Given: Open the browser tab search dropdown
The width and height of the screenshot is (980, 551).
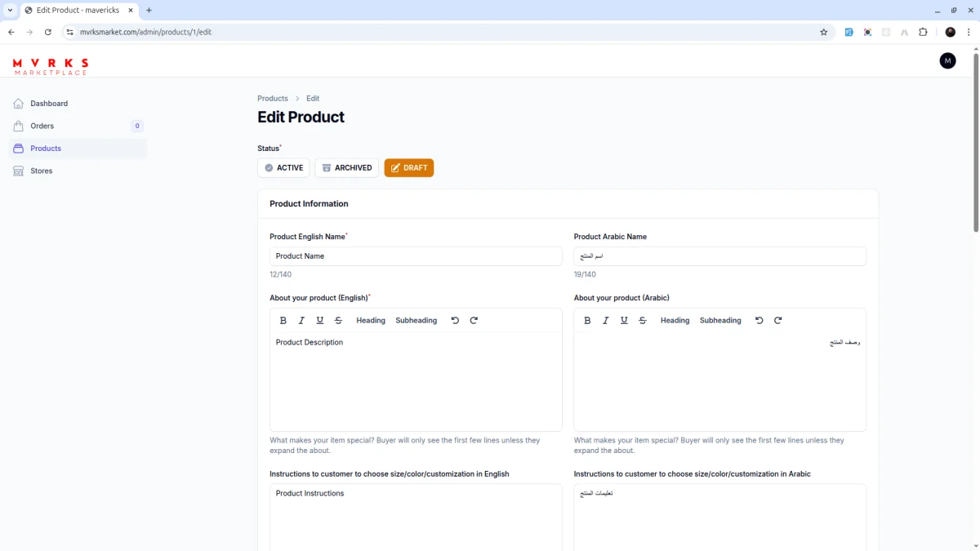Looking at the screenshot, I should coord(10,11).
